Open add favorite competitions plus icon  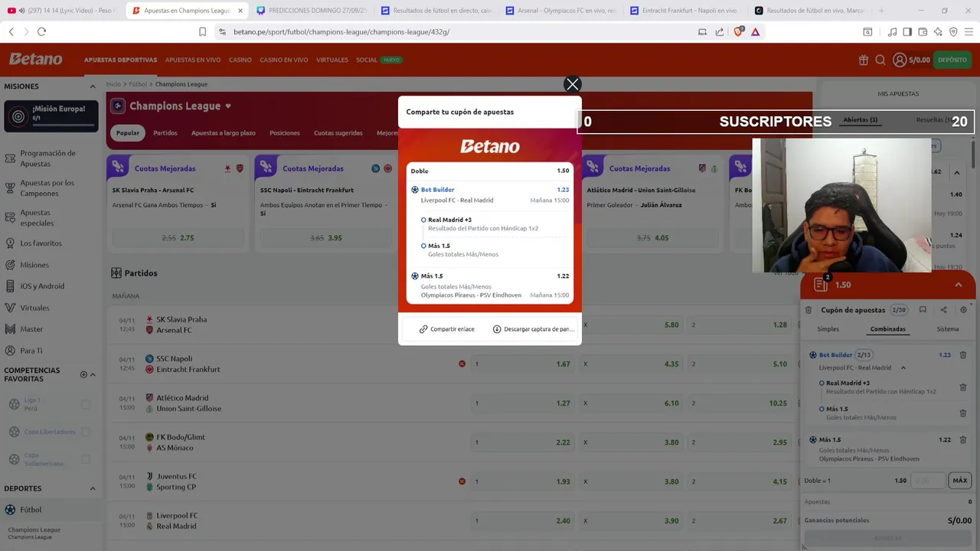pos(83,375)
